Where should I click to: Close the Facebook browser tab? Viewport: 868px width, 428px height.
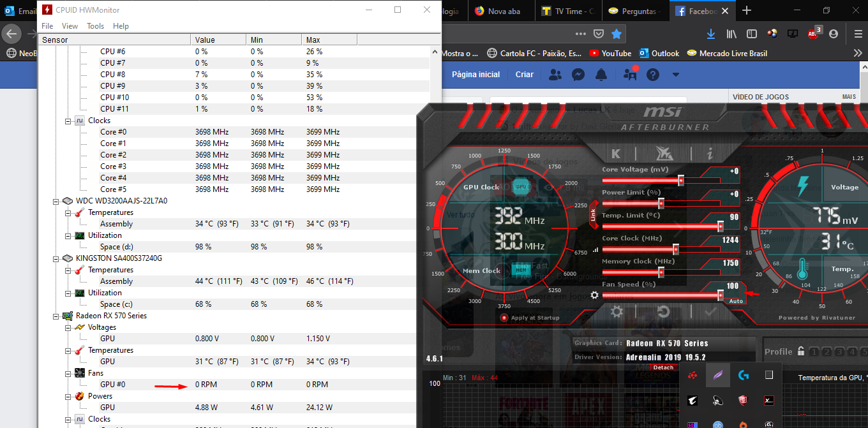[725, 11]
